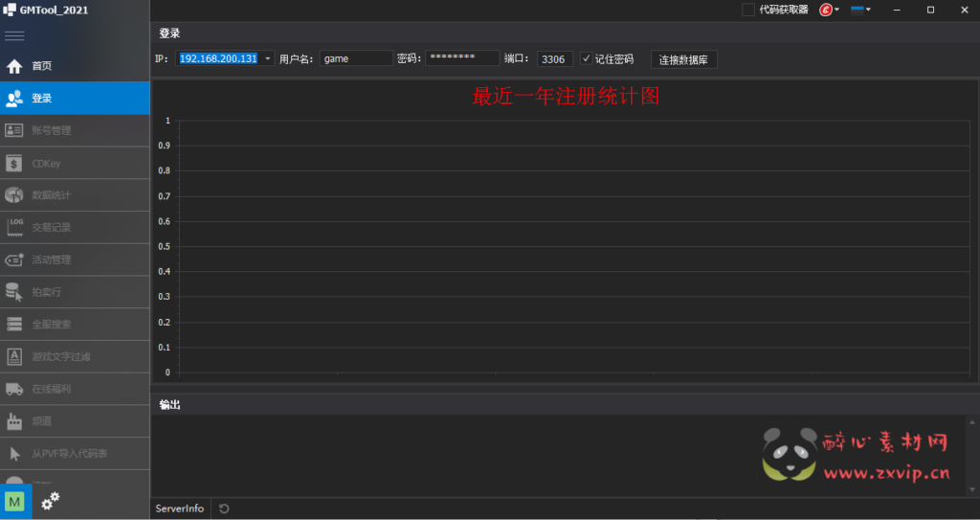Viewport: 980px width, 520px height.
Task: Select the 登录 login sidebar item
Action: tap(41, 99)
